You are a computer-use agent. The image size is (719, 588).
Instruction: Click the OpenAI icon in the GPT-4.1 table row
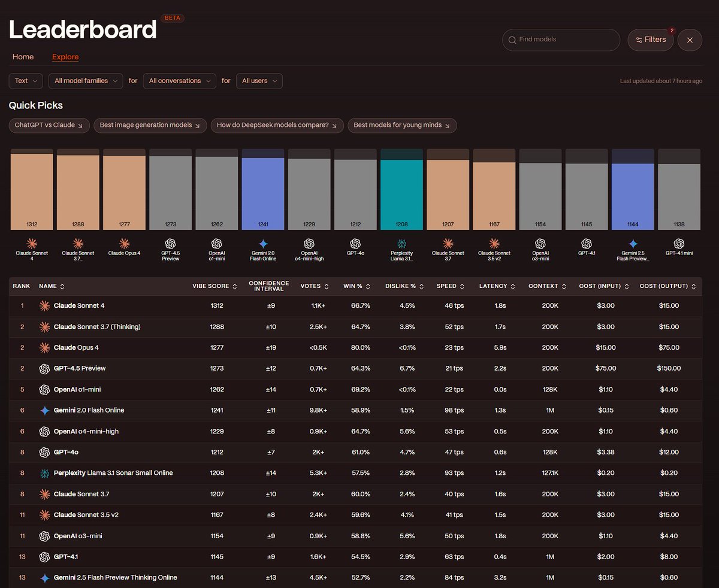tap(44, 557)
